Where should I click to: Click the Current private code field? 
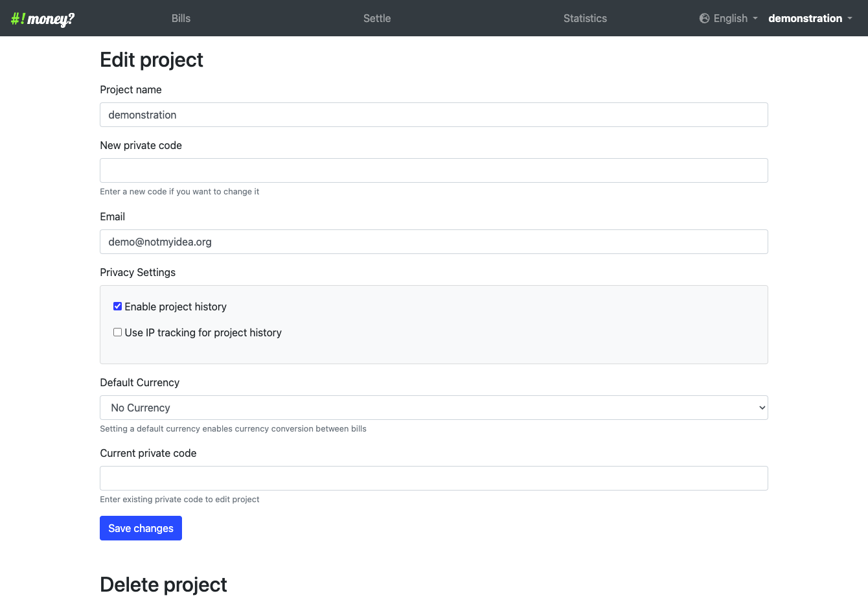tap(434, 478)
